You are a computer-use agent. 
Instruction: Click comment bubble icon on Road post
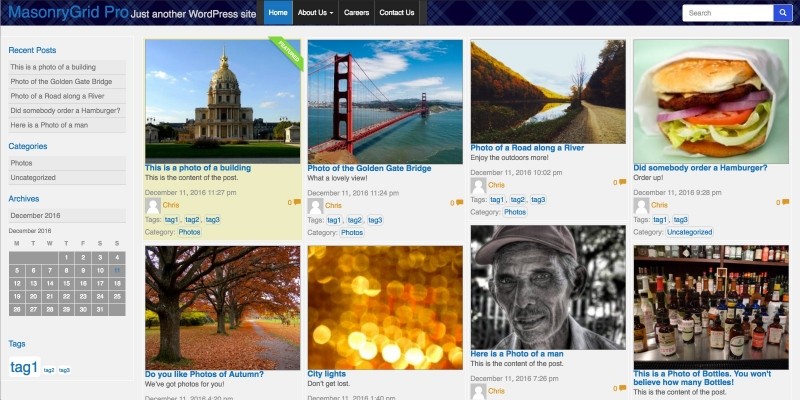click(x=622, y=183)
